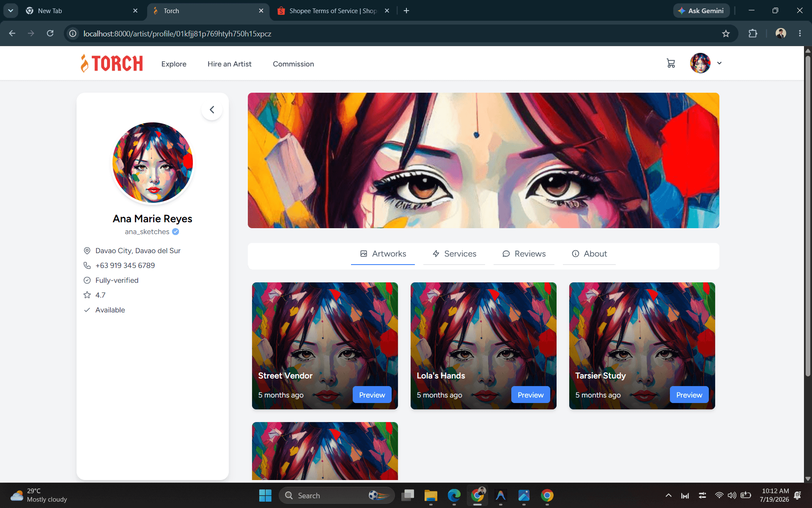Show hidden system tray icons
Screen dimensions: 812x508
click(x=668, y=495)
